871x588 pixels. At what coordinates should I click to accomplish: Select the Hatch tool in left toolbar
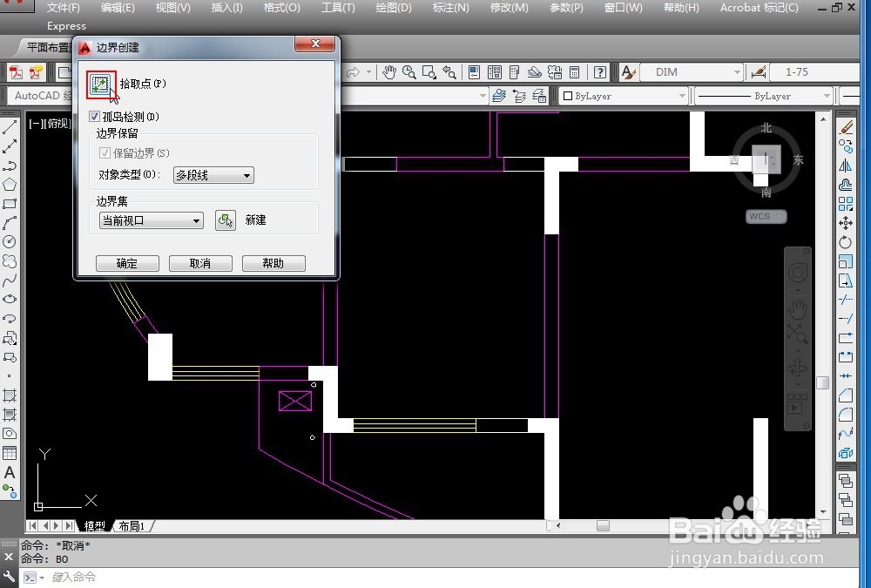point(10,395)
